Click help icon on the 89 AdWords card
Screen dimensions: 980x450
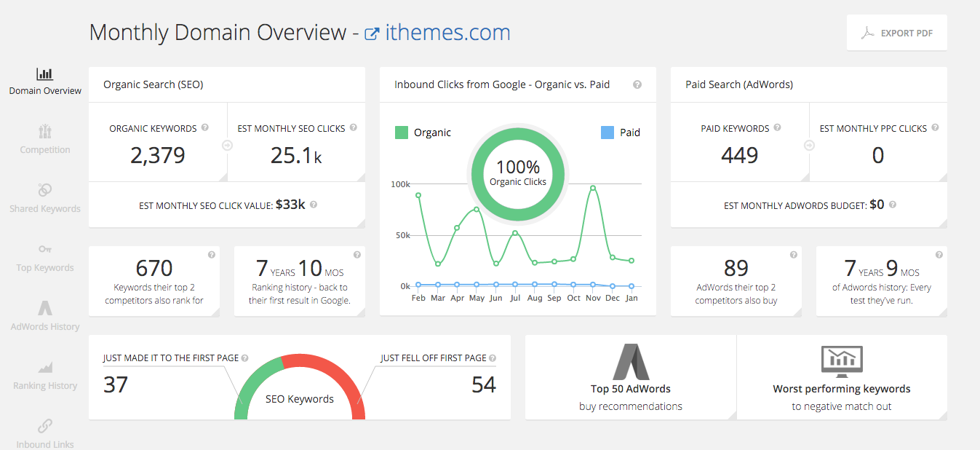794,255
